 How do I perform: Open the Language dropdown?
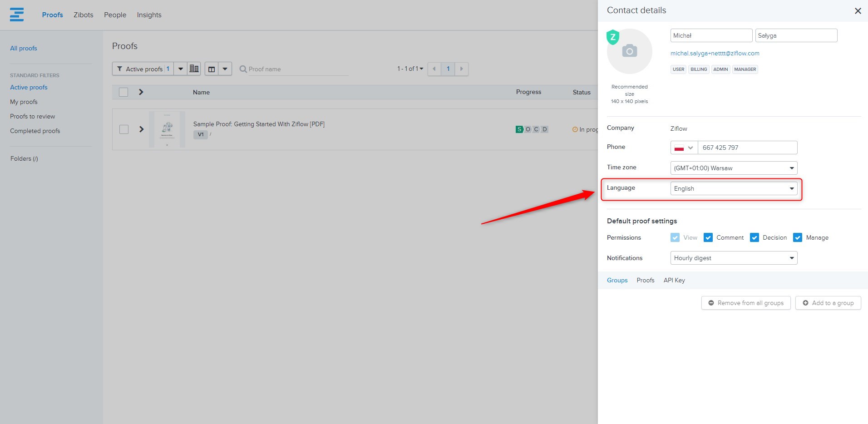(x=734, y=188)
